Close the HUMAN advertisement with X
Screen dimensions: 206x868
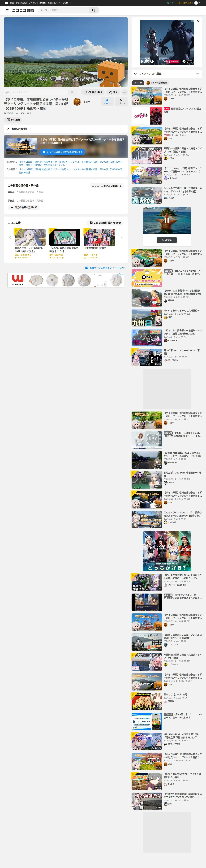198,21
